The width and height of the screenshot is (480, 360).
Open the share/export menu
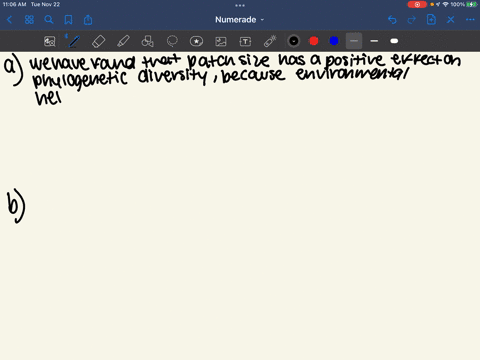click(x=88, y=20)
